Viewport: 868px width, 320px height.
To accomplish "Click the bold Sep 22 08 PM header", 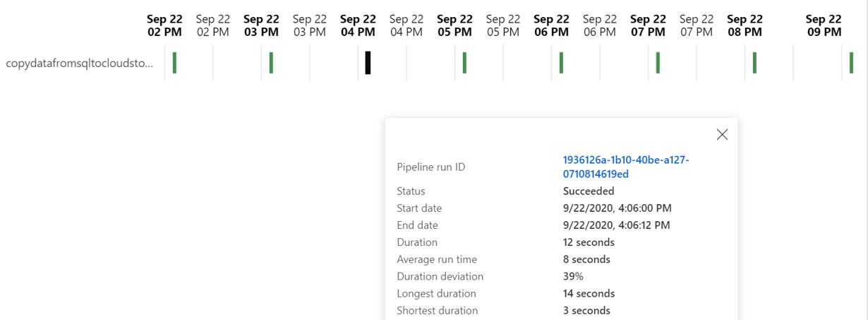I will pos(745,25).
